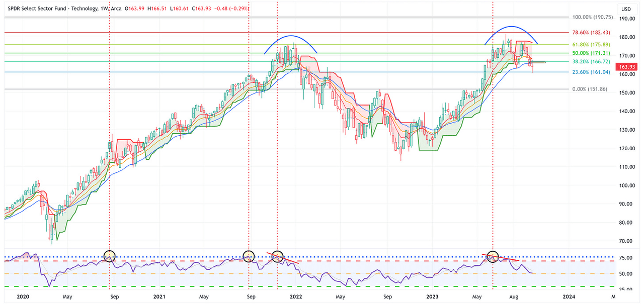Click the 2022 label on time axis
This screenshot has width=644, height=304.
(293, 297)
